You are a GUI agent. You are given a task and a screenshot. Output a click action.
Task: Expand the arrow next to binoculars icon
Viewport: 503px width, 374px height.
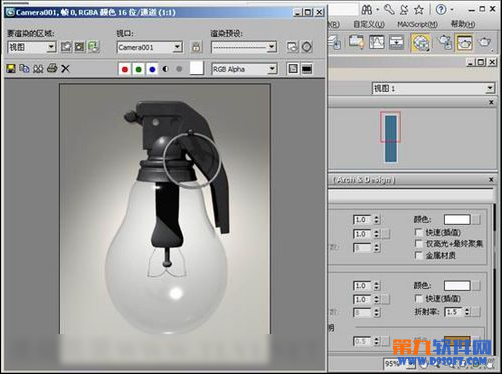[378, 10]
